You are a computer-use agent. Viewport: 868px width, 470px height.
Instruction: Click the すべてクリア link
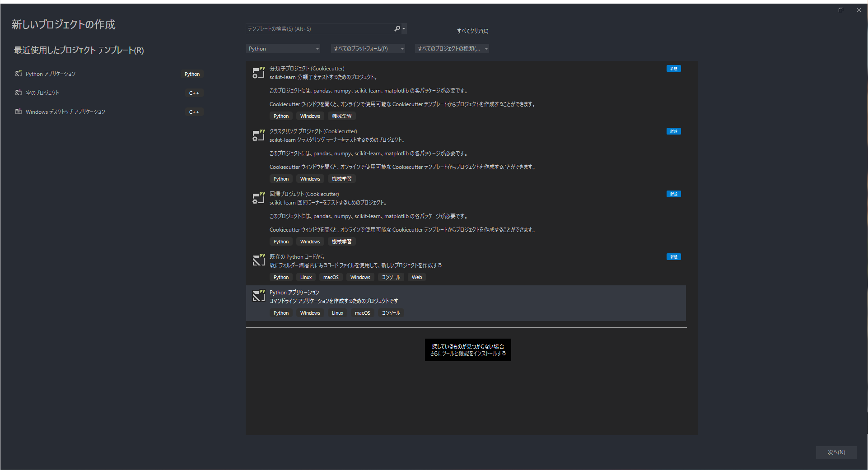[471, 31]
